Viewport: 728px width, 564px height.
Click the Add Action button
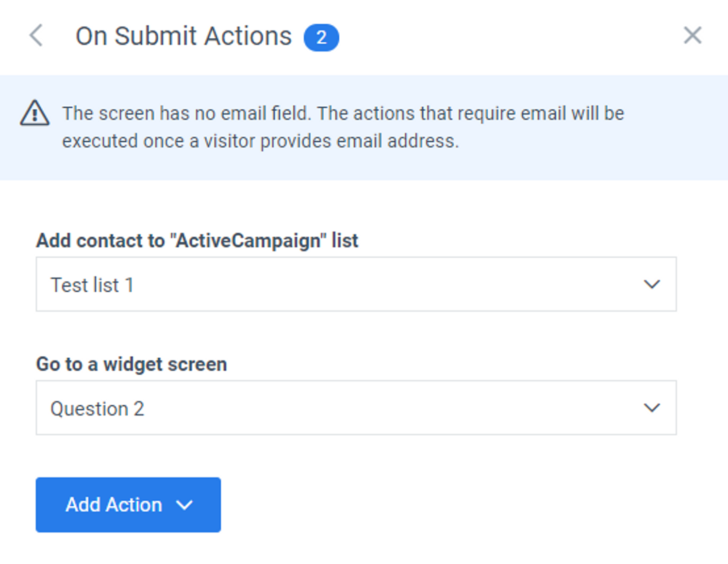[x=128, y=505]
